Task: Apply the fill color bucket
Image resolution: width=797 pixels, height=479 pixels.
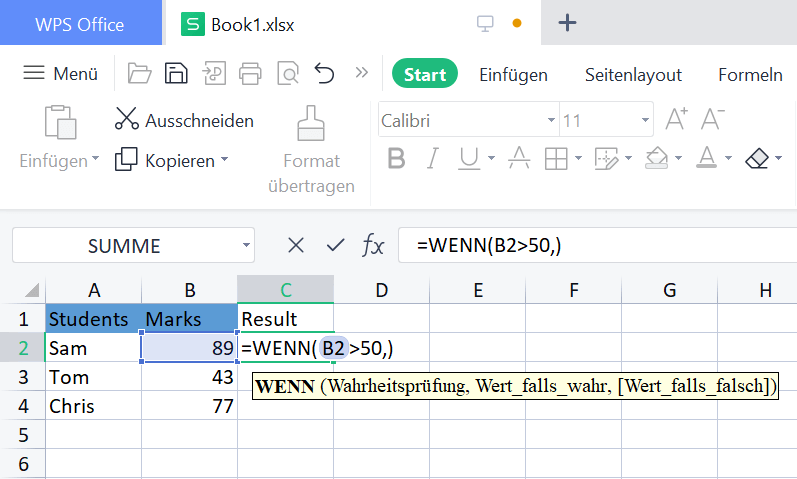Action: tap(656, 158)
